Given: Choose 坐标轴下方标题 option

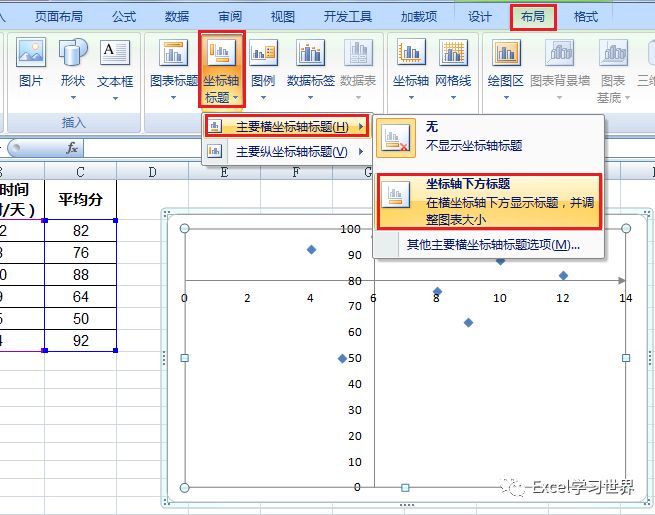Looking at the screenshot, I should coord(489,202).
